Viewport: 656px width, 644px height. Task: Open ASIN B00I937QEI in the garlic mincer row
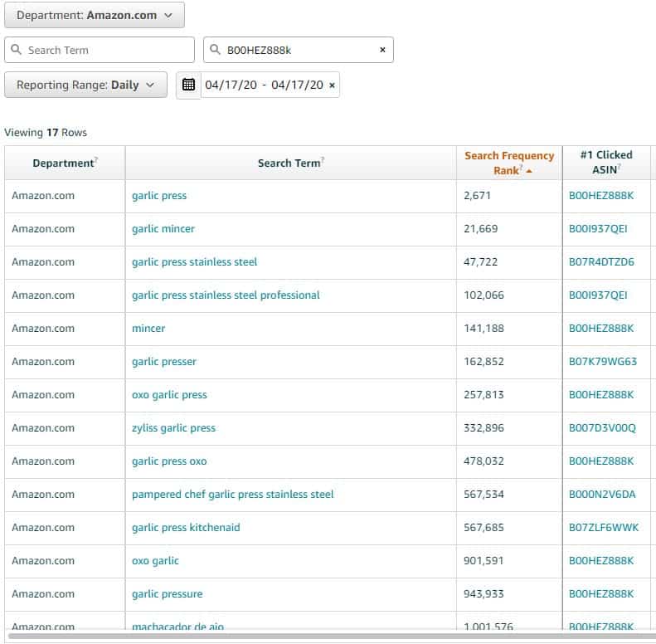pyautogui.click(x=598, y=229)
